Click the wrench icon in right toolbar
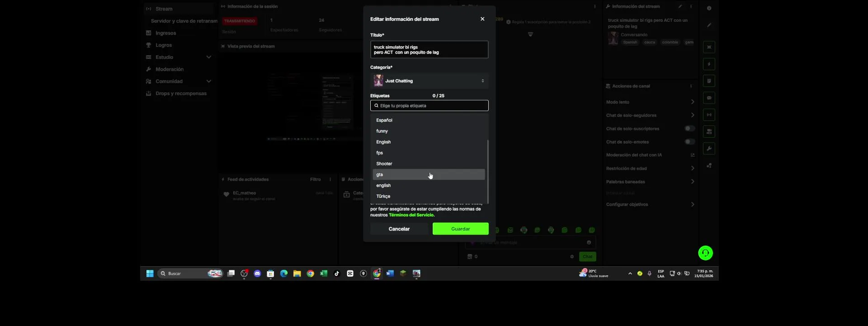This screenshot has height=326, width=868. [x=709, y=149]
